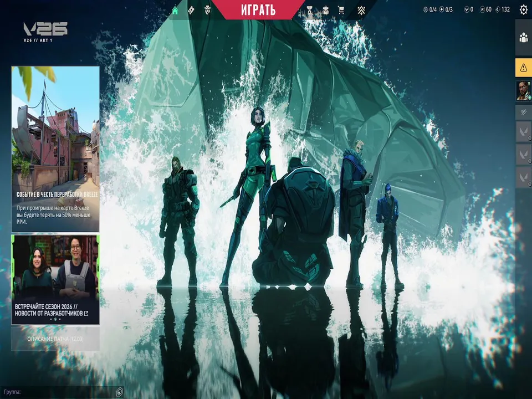Open ОПИСАНИЕ ПАТЧА (12.00) patch notes button
The image size is (532, 399).
click(x=55, y=339)
